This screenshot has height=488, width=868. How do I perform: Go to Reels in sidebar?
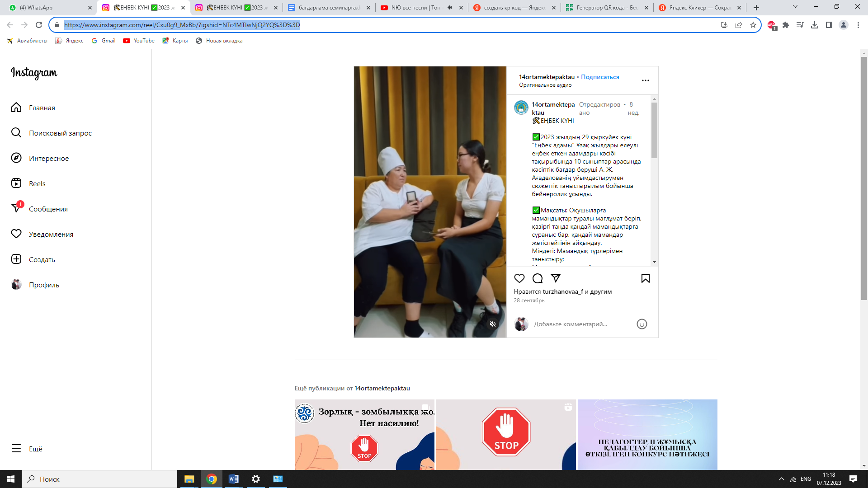(x=37, y=183)
